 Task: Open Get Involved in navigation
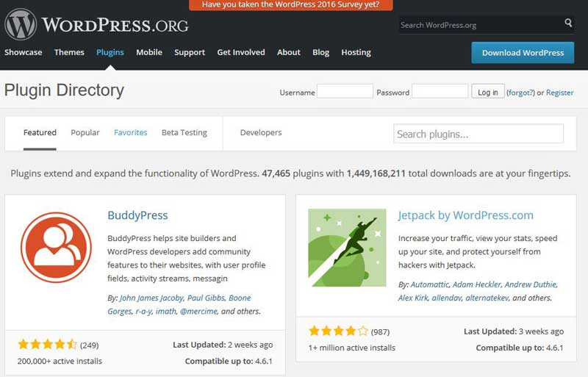tap(241, 52)
